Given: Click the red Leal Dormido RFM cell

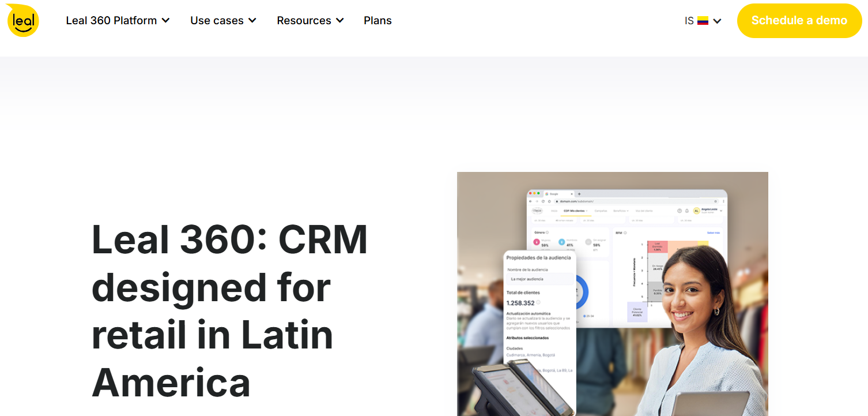Looking at the screenshot, I should pyautogui.click(x=657, y=247).
